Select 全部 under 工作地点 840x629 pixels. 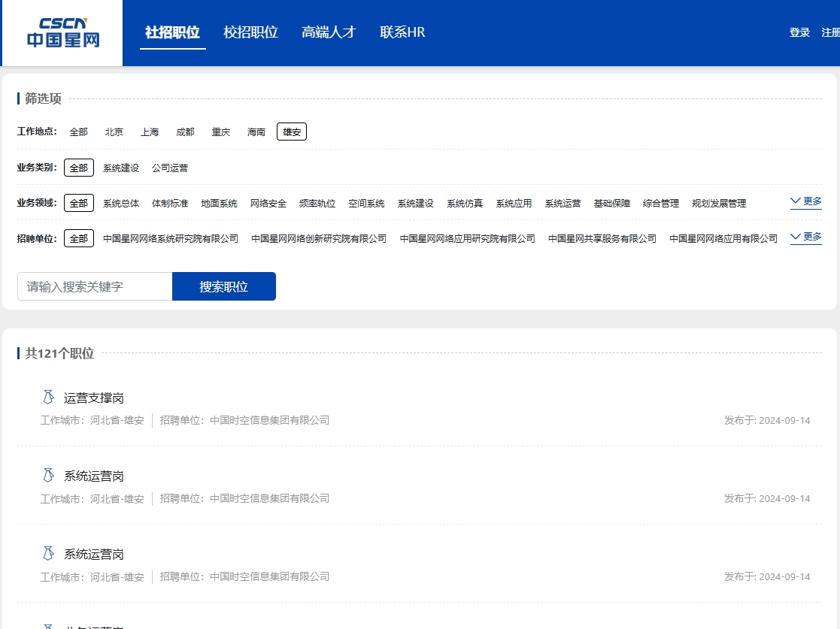click(x=79, y=132)
